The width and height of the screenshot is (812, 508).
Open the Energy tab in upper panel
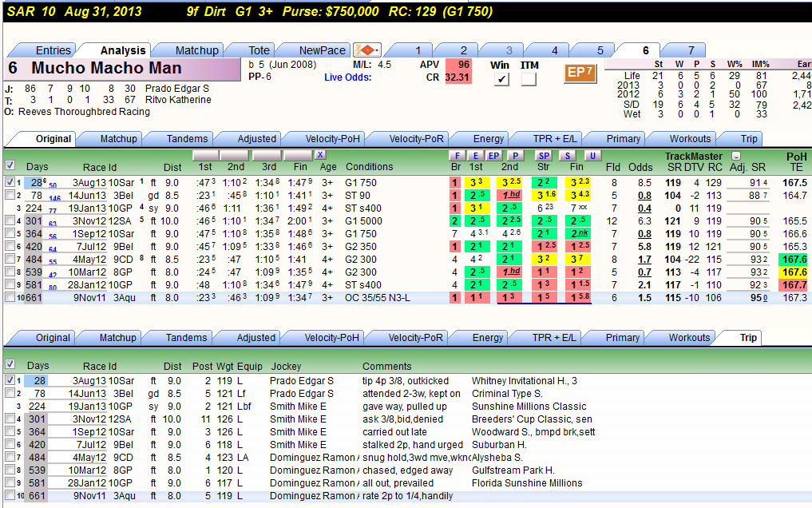point(489,139)
